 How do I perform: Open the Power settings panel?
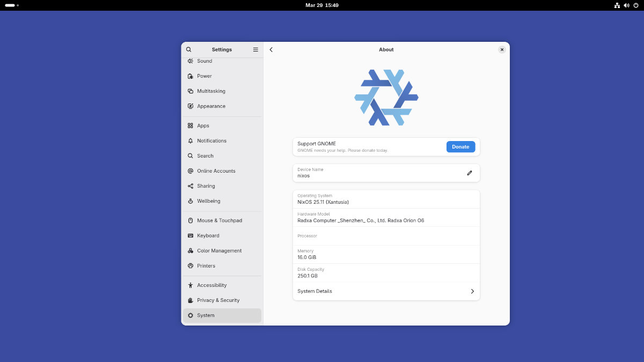(222, 76)
